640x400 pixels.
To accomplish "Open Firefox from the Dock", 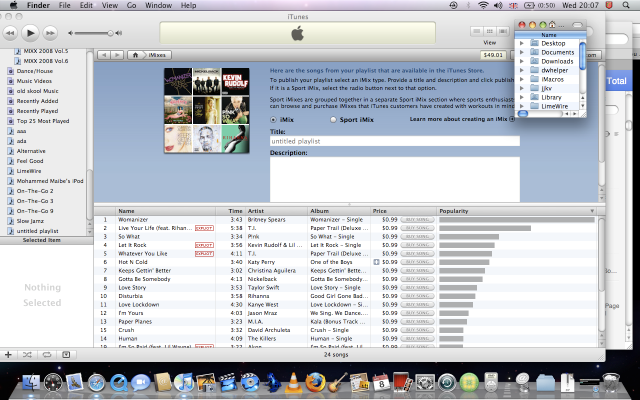I will (x=316, y=381).
